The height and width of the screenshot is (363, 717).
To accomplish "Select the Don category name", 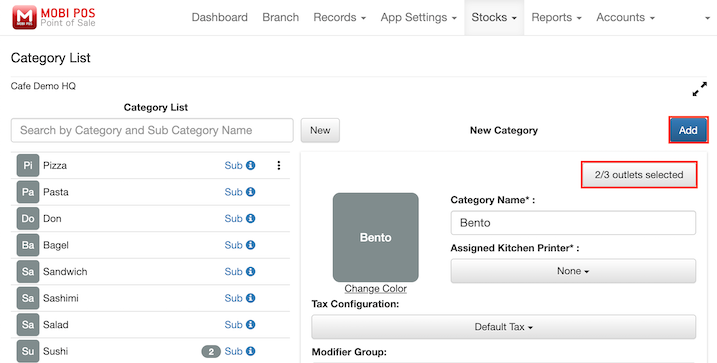I will [52, 219].
